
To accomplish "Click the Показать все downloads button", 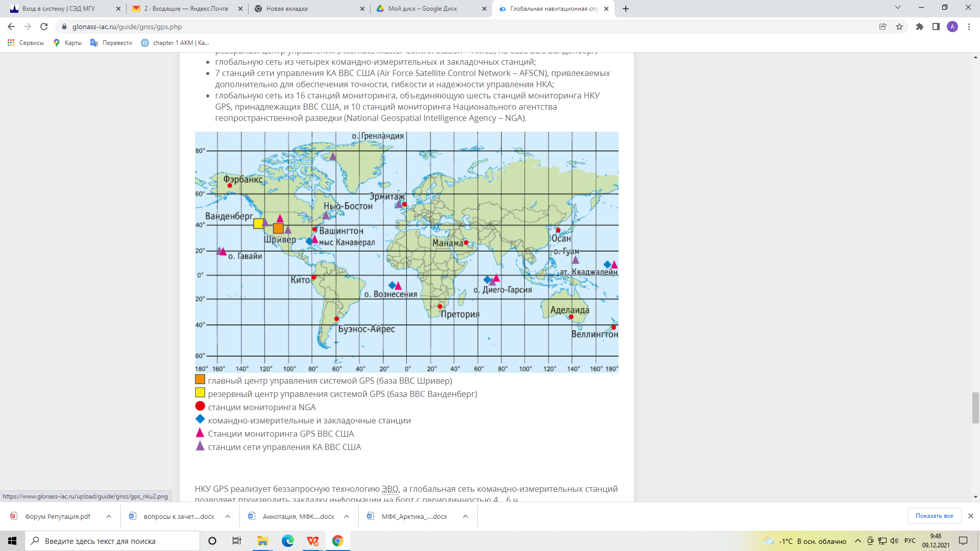I will click(x=934, y=516).
